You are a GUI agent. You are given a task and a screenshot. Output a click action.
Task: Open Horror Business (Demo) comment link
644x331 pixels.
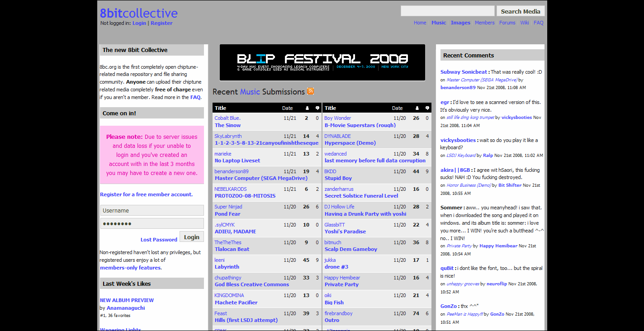[x=469, y=185]
